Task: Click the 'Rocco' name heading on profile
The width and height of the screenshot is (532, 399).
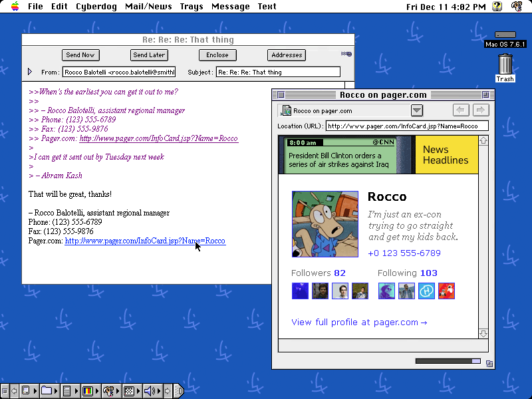Action: 387,196
